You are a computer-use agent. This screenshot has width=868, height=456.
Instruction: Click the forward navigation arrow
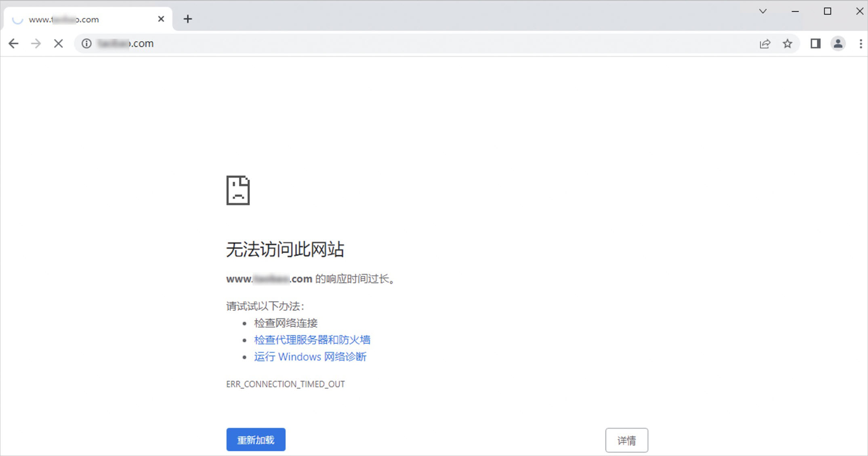coord(36,44)
